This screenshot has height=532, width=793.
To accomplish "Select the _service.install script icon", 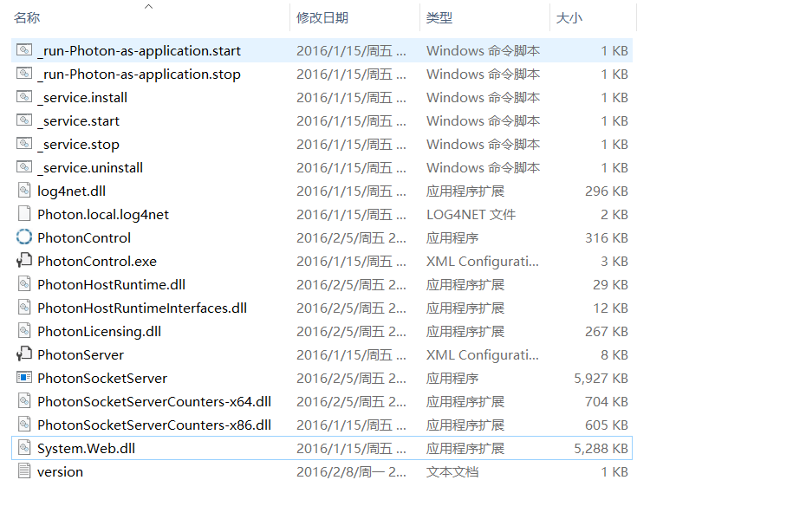I will (23, 96).
